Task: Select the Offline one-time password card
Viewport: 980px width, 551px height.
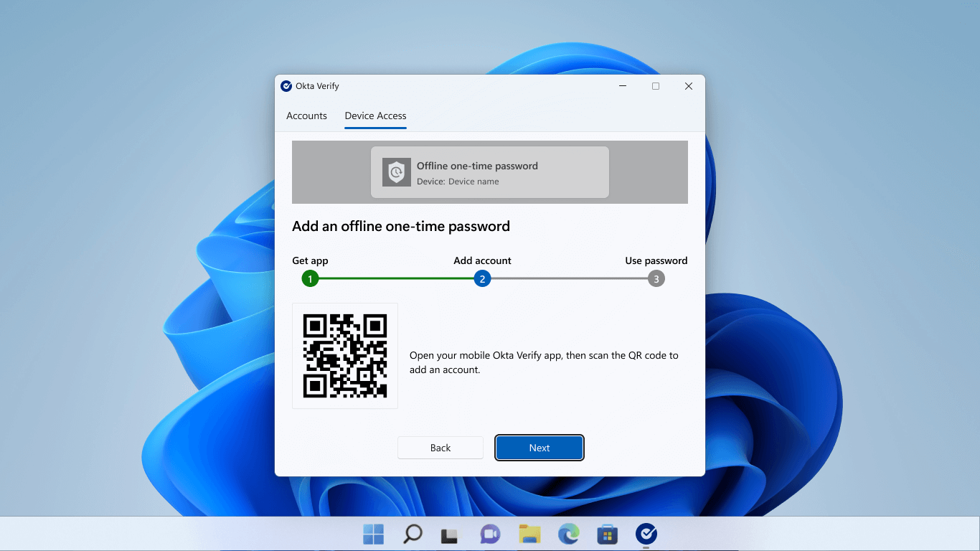Action: click(x=489, y=172)
